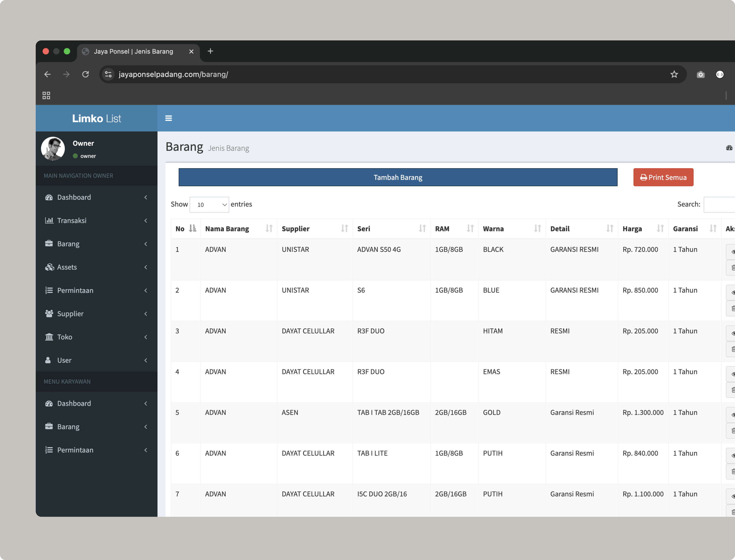Click the hamburger sidebar toggle icon

(x=168, y=118)
